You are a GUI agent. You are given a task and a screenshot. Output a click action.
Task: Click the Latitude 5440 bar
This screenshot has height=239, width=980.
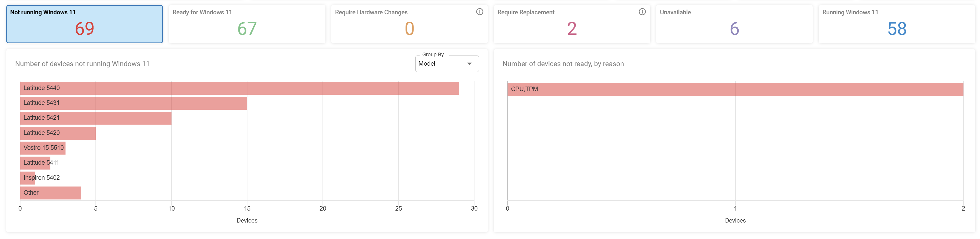coord(239,88)
